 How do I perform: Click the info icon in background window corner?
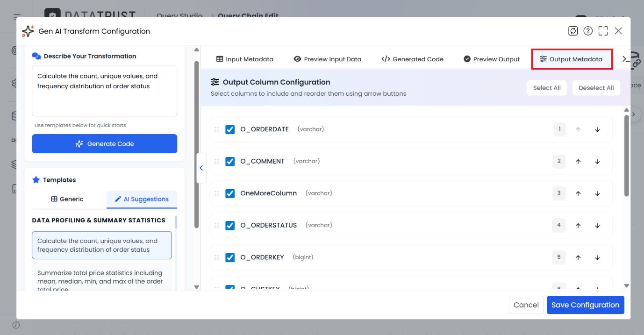(16, 325)
